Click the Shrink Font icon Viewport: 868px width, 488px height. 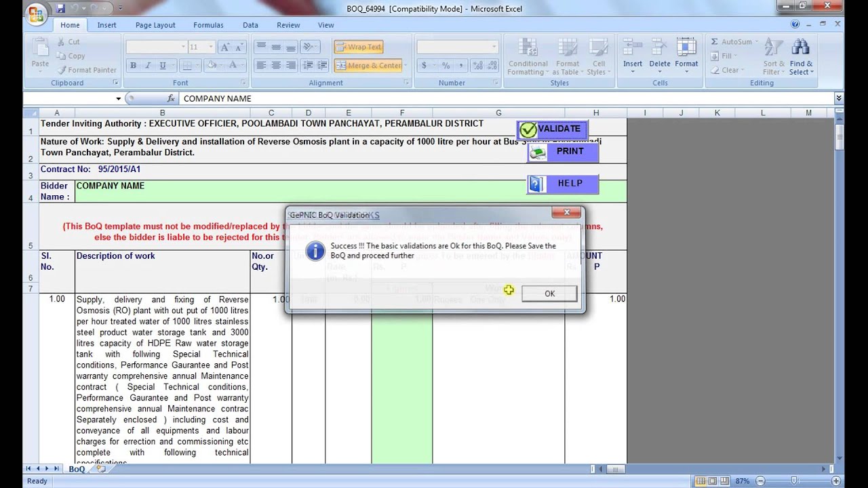point(240,47)
